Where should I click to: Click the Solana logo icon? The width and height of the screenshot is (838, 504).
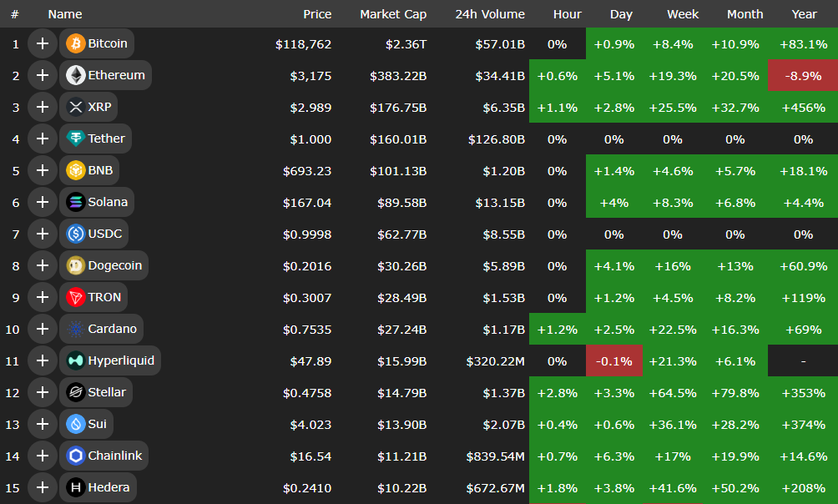pos(75,202)
